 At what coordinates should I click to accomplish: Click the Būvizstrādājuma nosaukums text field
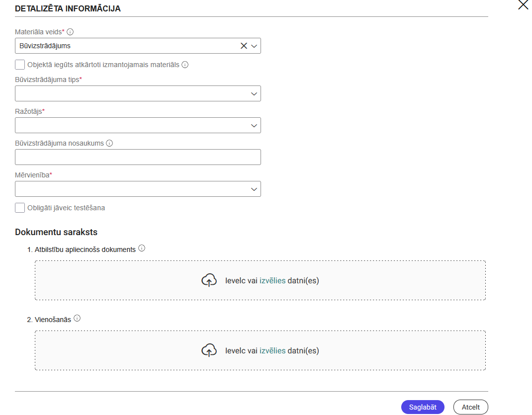138,157
